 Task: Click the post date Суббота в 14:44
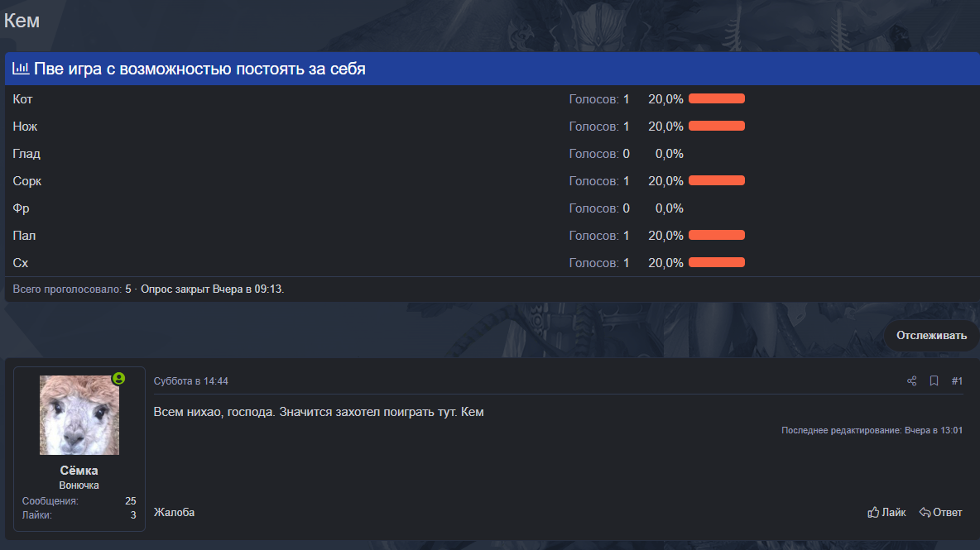pyautogui.click(x=191, y=381)
